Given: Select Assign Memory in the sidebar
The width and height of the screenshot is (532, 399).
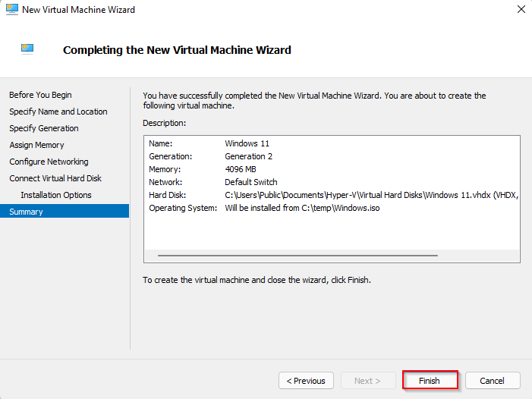Looking at the screenshot, I should coord(36,145).
